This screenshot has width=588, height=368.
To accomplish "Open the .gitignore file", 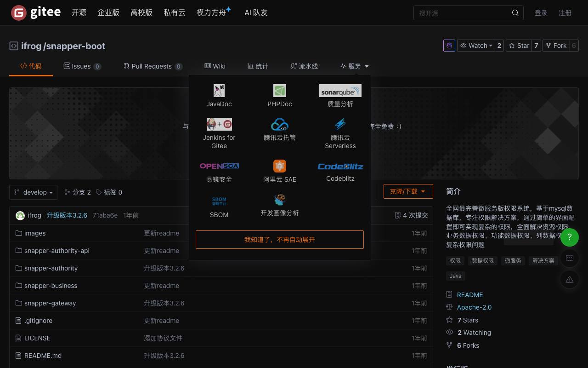I will pyautogui.click(x=38, y=321).
